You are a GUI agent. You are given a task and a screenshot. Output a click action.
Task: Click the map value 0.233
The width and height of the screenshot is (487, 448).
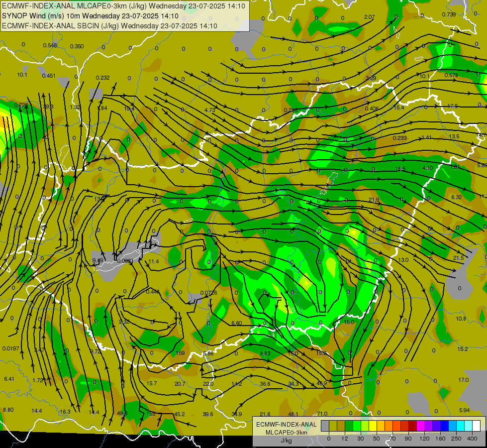point(400,138)
